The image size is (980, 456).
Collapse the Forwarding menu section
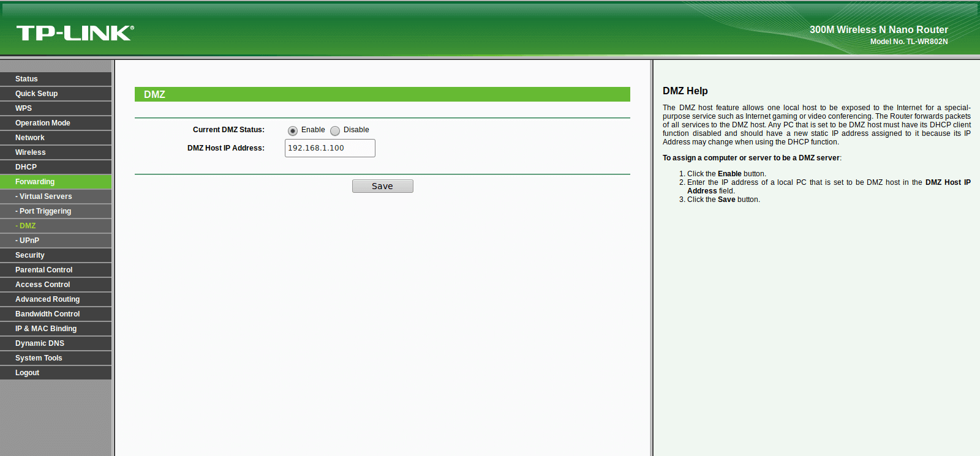(x=56, y=182)
